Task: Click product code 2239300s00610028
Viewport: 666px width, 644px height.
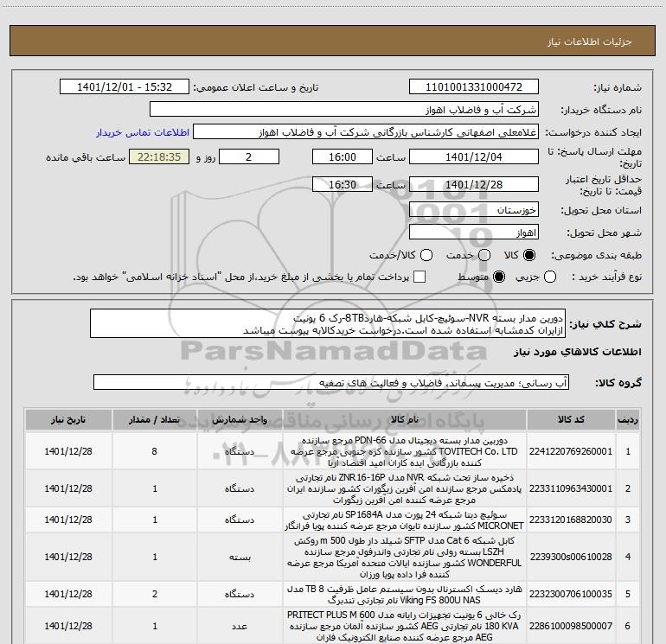Action: [x=571, y=557]
